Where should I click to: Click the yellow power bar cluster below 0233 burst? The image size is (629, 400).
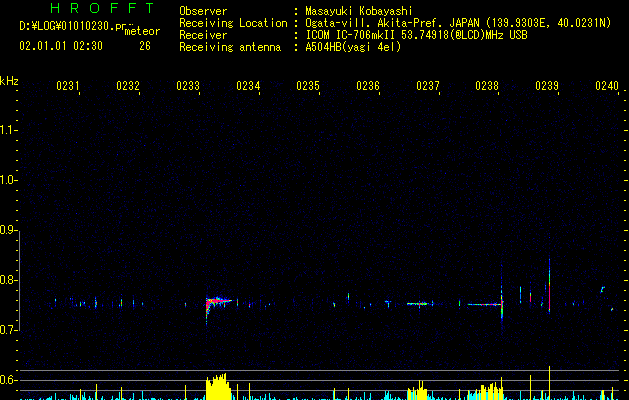click(218, 387)
